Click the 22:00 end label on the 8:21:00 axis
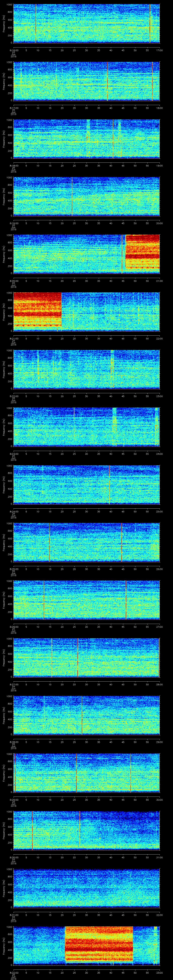Viewport: 173px width, 980px height. pos(159,339)
